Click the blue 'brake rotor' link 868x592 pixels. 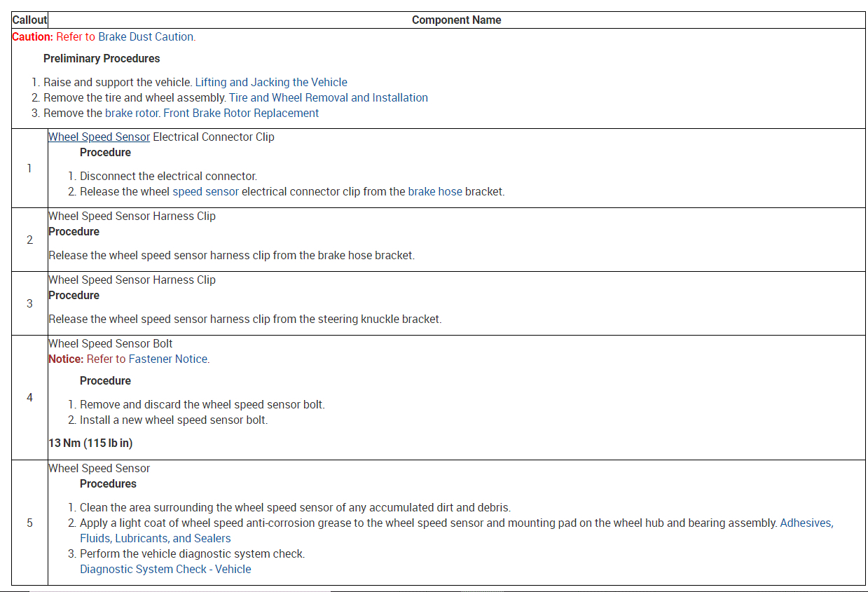tap(132, 113)
